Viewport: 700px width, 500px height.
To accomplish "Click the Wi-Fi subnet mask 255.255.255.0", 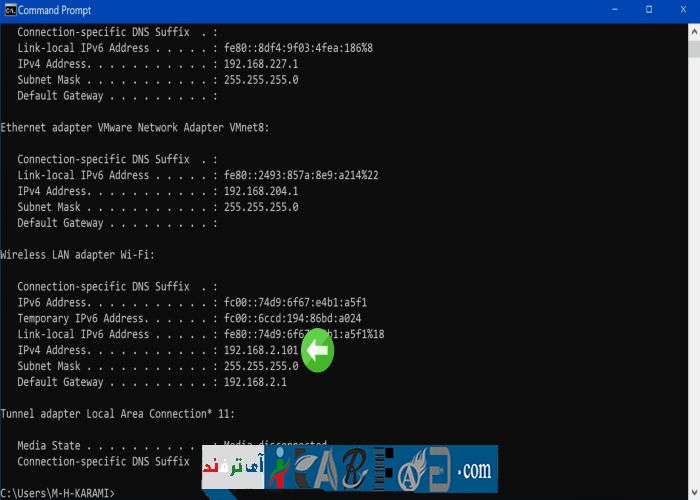I will click(260, 366).
